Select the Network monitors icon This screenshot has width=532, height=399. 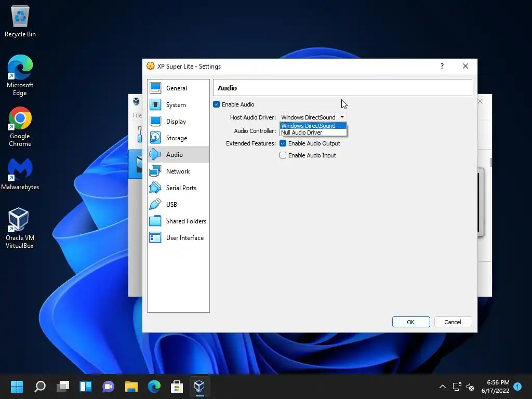click(155, 171)
